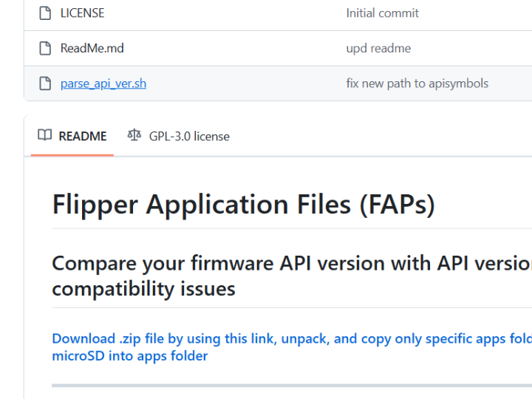Screen dimensions: 532x399
Task: Click the 'Flipper Application Files (FAPs)' heading
Action: coord(244,205)
